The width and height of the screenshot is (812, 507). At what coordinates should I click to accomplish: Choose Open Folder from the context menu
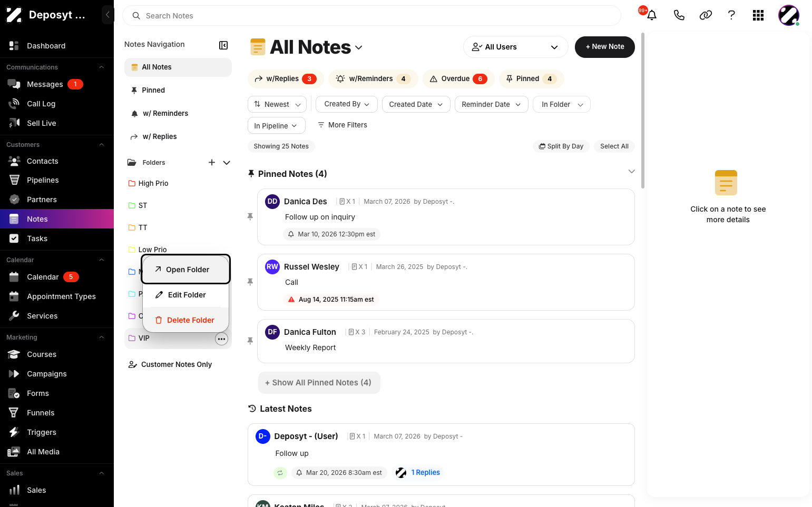[185, 270]
